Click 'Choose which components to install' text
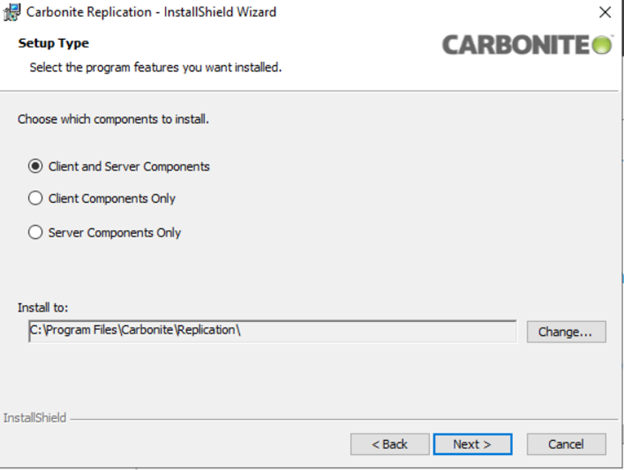The height and width of the screenshot is (470, 624). (x=113, y=119)
